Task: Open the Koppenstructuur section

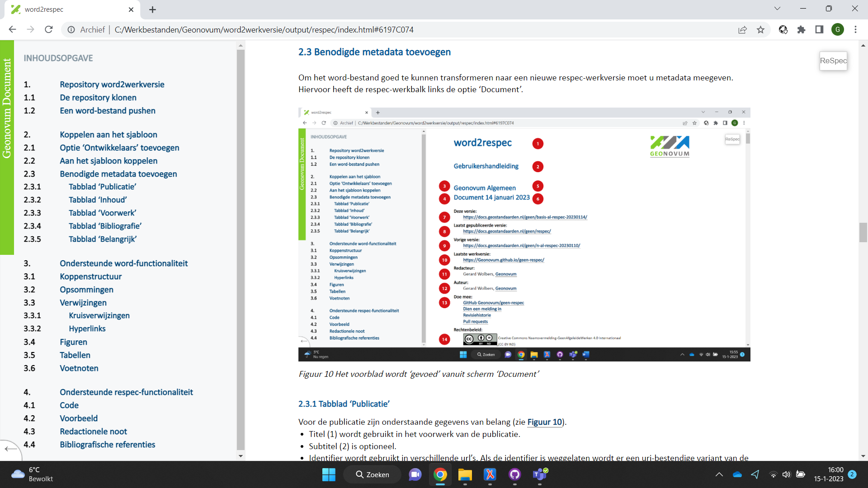Action: click(91, 277)
